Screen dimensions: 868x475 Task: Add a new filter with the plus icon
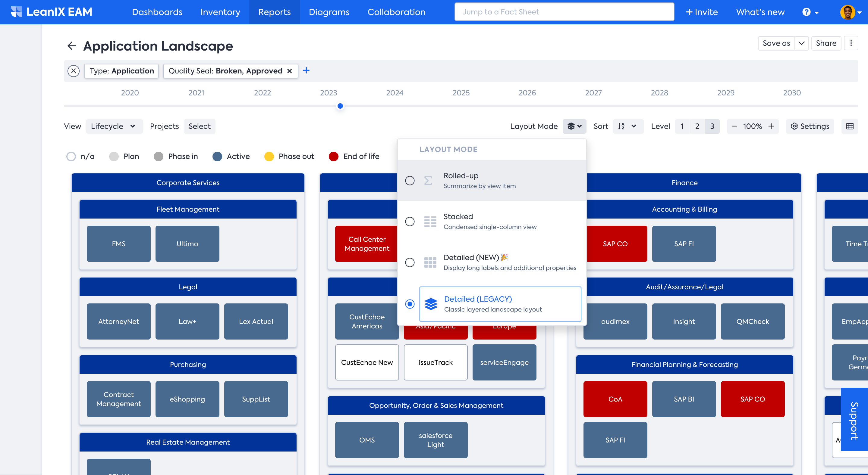[x=306, y=71]
